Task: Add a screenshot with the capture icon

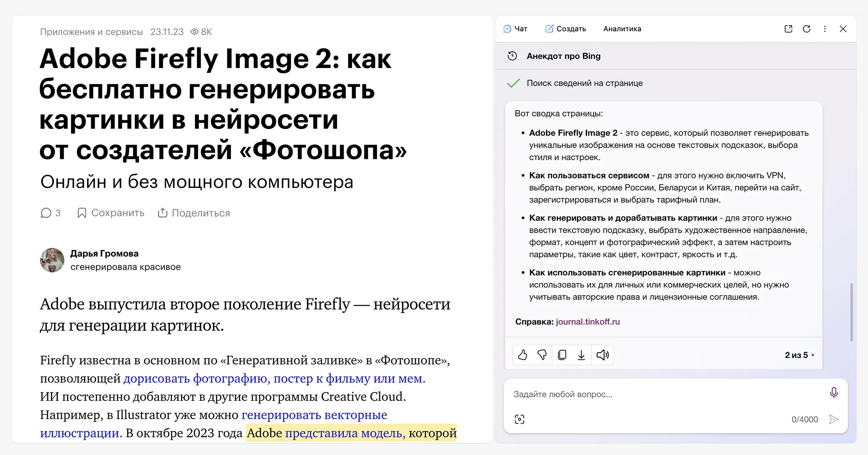Action: point(519,419)
